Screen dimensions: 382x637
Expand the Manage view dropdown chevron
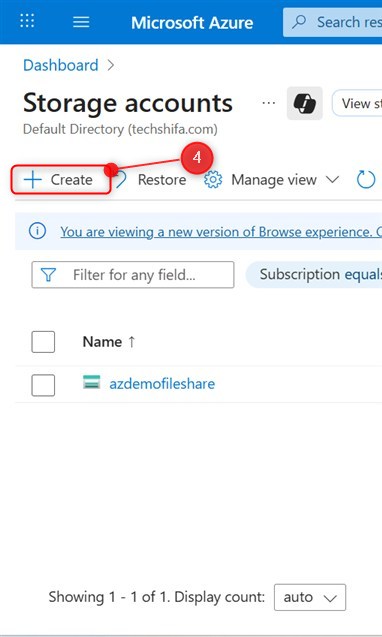pyautogui.click(x=332, y=180)
